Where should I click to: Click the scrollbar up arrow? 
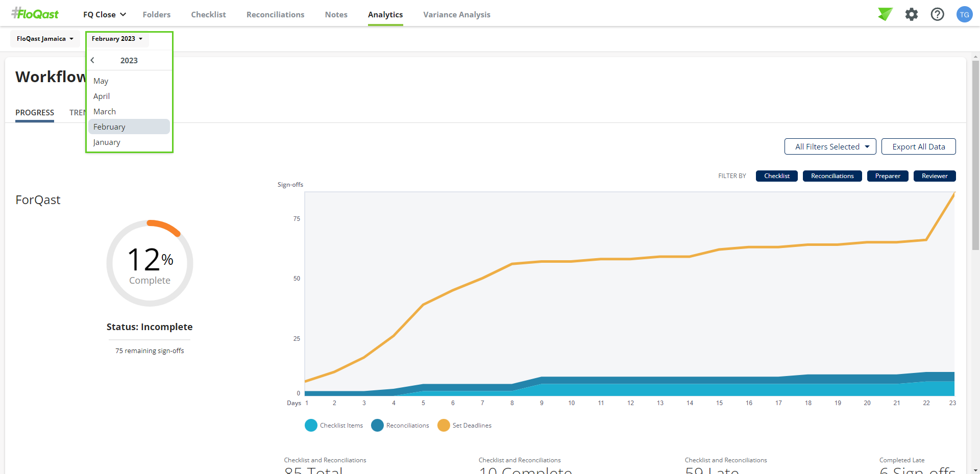(975, 57)
